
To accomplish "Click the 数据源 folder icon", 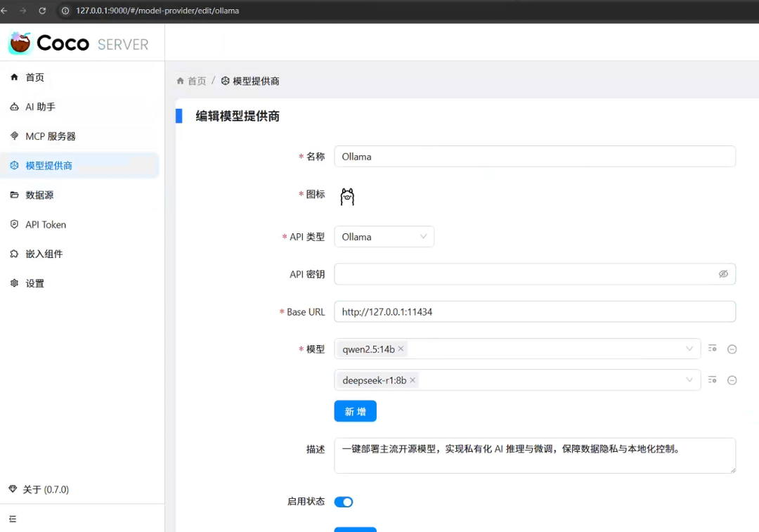I will (x=14, y=195).
